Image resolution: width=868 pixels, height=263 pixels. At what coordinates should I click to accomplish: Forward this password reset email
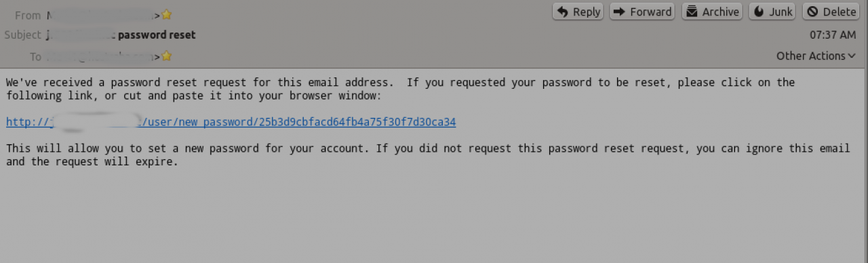[x=642, y=12]
